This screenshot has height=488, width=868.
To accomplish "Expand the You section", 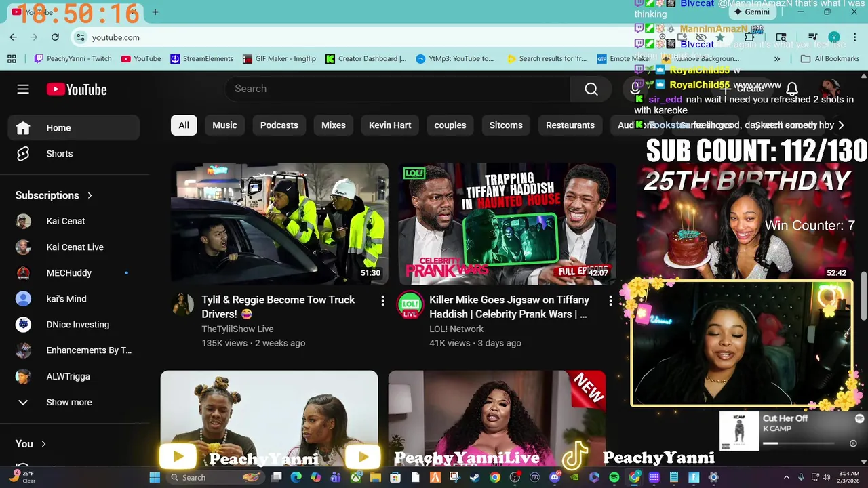I will coord(31,444).
